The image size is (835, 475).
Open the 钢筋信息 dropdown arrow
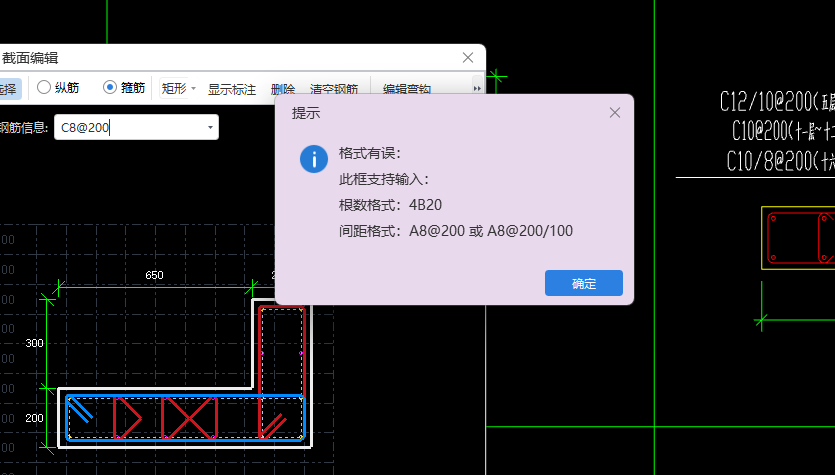pos(210,127)
